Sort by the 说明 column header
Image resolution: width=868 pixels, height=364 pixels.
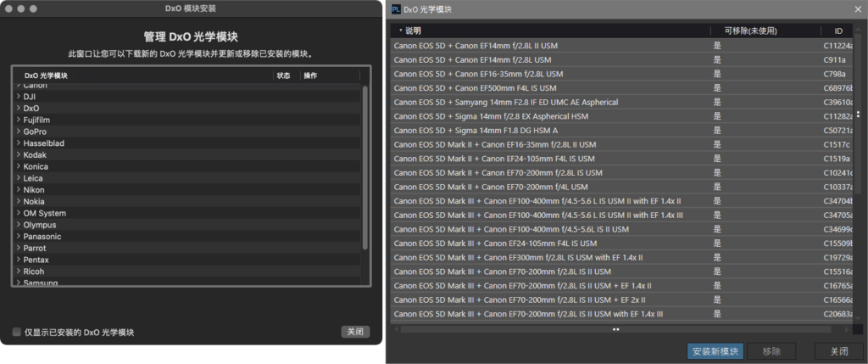pyautogui.click(x=550, y=31)
